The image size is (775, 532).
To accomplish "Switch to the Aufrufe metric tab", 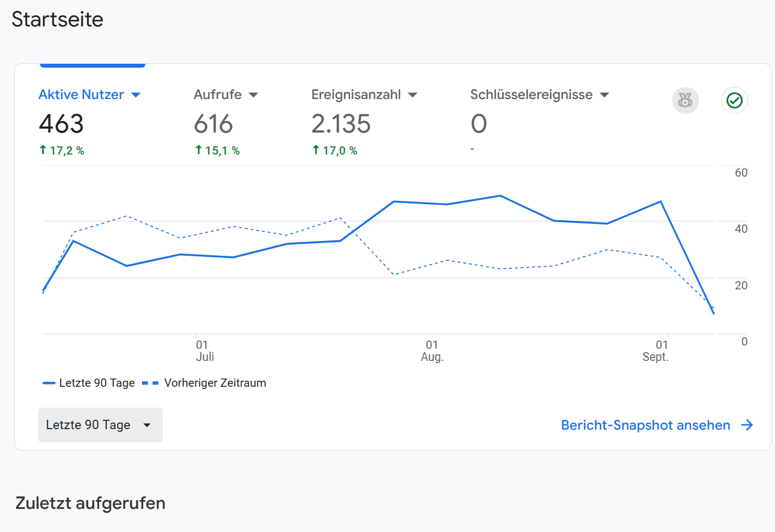I will tap(218, 95).
